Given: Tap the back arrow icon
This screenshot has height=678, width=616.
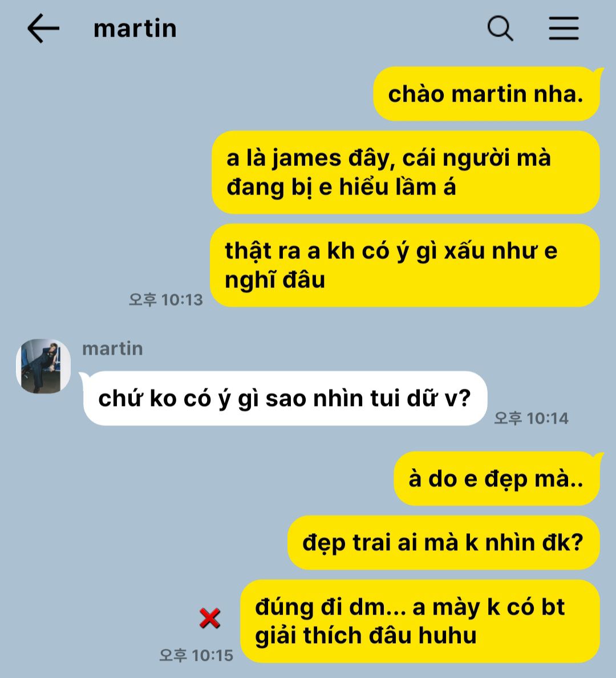Looking at the screenshot, I should coord(43,29).
